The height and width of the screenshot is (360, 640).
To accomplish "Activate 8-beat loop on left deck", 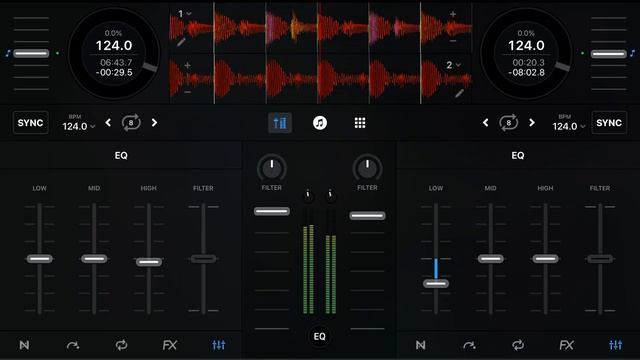I will tap(131, 122).
